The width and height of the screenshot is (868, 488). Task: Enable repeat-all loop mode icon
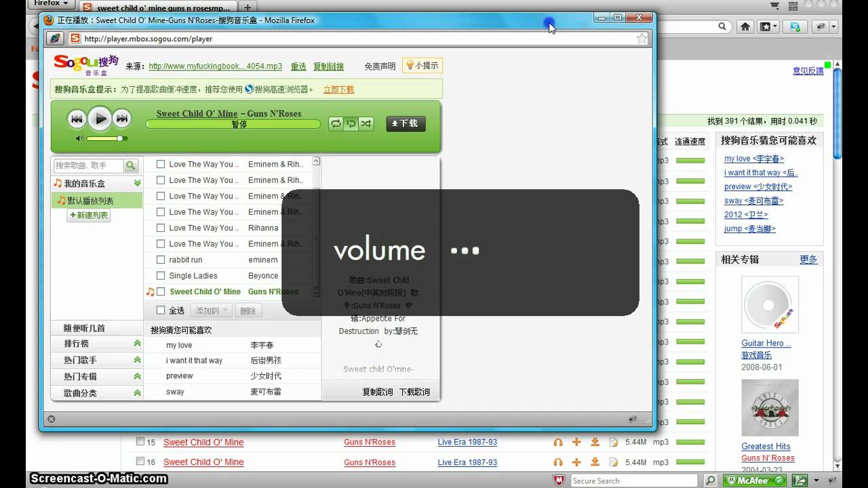[336, 123]
